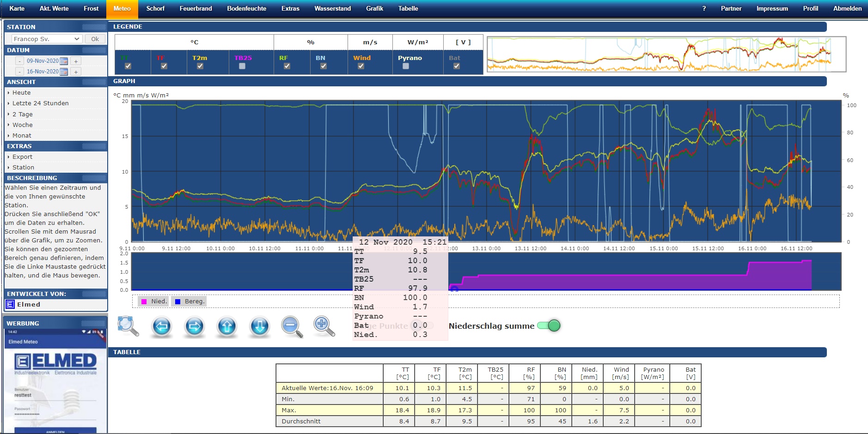Open the Frost tab
This screenshot has width=868, height=434.
coord(91,8)
